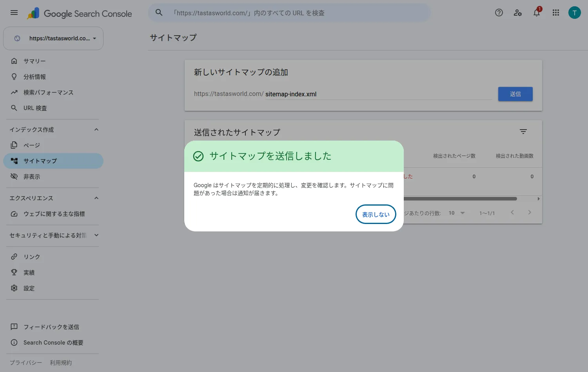Click the 1～1/1 pagination text
The image size is (588, 372).
(x=487, y=213)
